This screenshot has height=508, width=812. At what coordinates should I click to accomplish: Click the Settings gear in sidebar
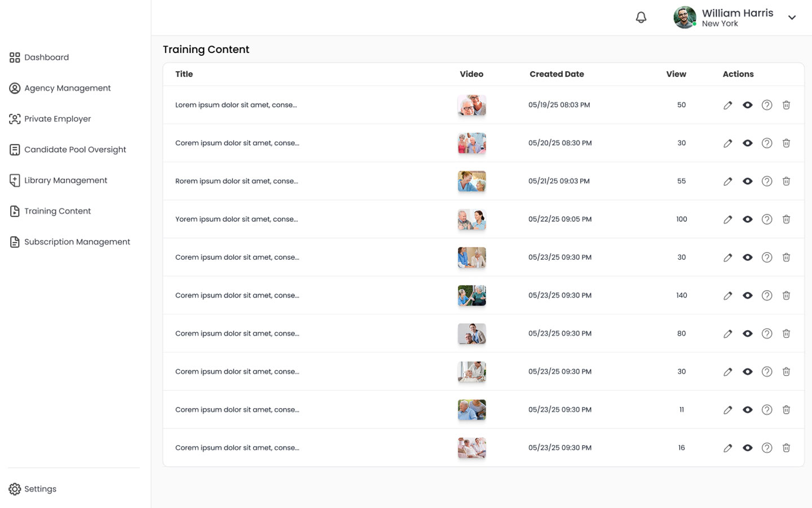[x=15, y=489]
